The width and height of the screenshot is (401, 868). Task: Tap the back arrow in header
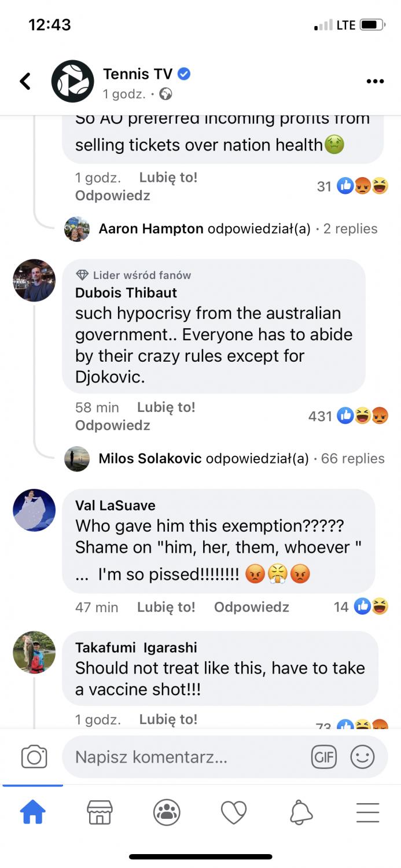[x=25, y=81]
